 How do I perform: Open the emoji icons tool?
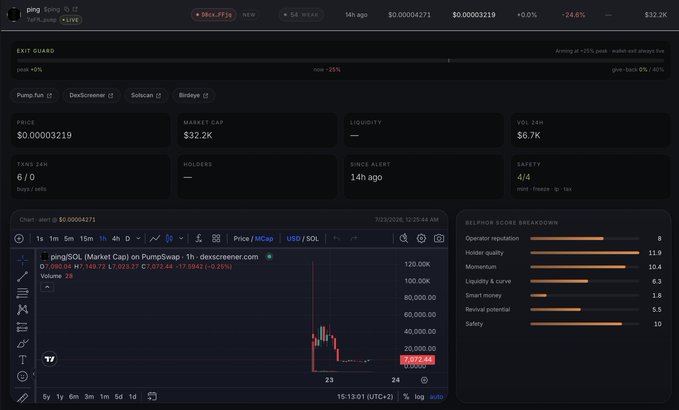23,376
